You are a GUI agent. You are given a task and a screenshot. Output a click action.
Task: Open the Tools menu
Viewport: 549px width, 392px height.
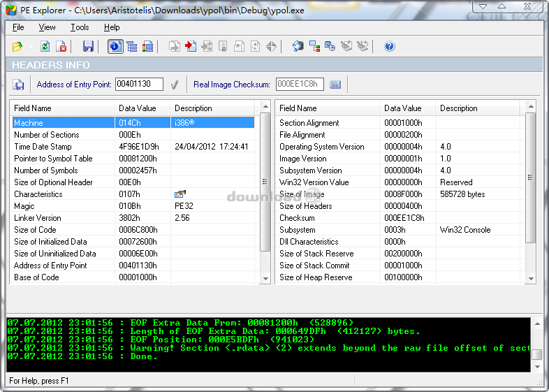tap(80, 27)
